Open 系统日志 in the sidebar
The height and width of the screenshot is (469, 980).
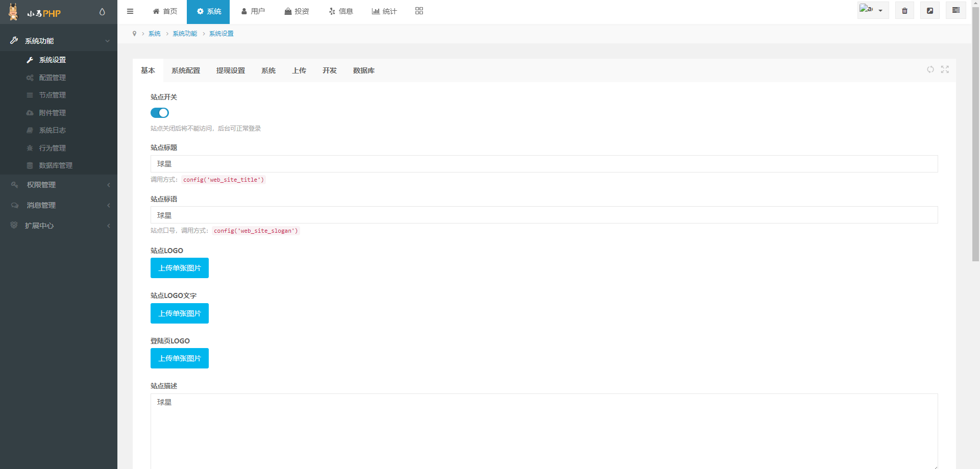click(52, 130)
